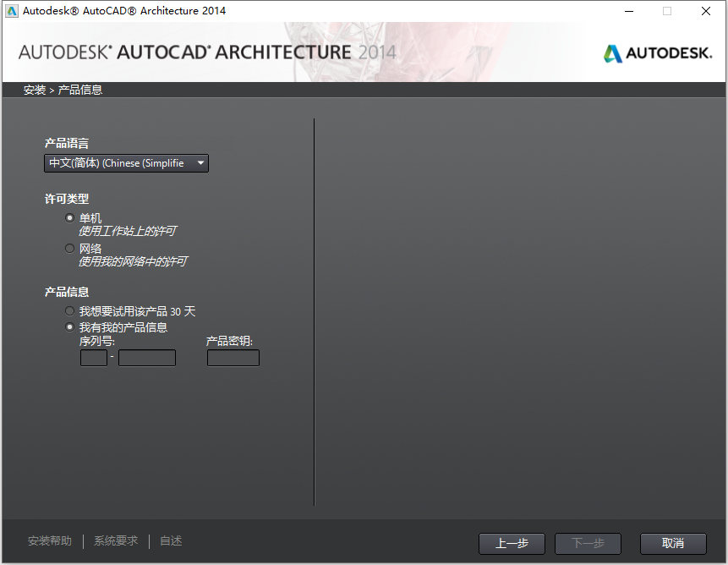
Task: Click the 产品语言 heading
Action: coord(67,144)
